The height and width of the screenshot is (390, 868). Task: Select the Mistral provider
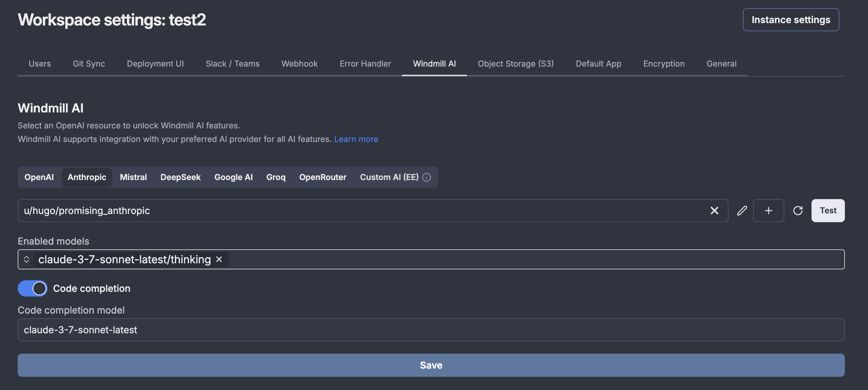133,177
